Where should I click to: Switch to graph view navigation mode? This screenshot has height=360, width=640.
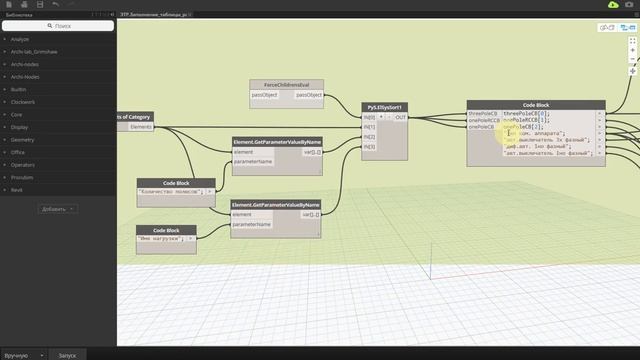point(628,28)
